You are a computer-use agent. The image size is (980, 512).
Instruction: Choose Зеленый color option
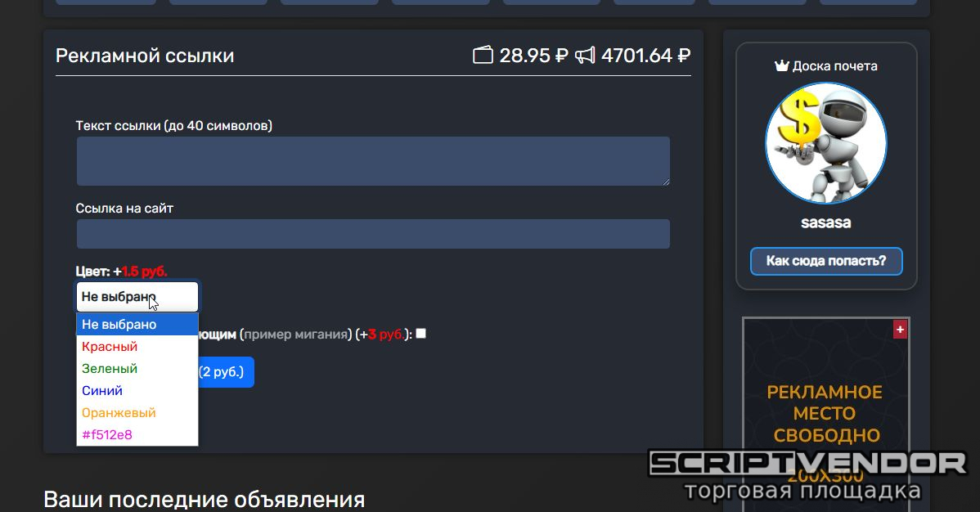(x=137, y=368)
